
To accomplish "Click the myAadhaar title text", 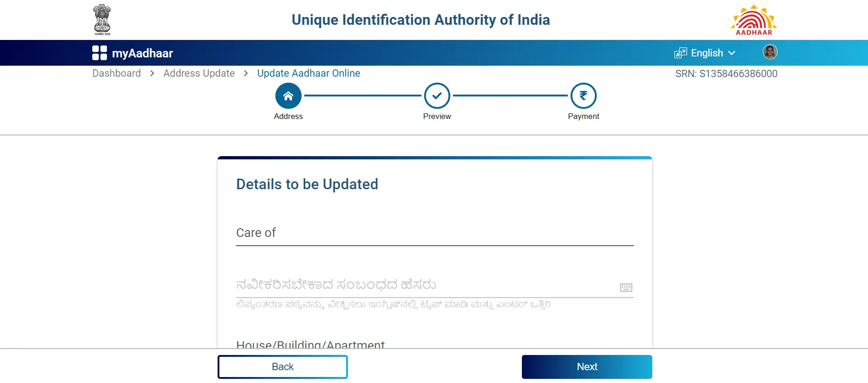I will pos(142,53).
